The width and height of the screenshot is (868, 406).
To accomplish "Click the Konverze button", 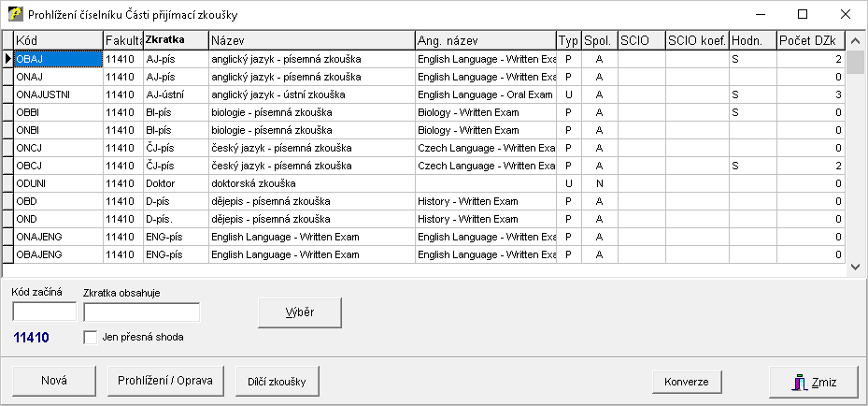I will [x=686, y=382].
